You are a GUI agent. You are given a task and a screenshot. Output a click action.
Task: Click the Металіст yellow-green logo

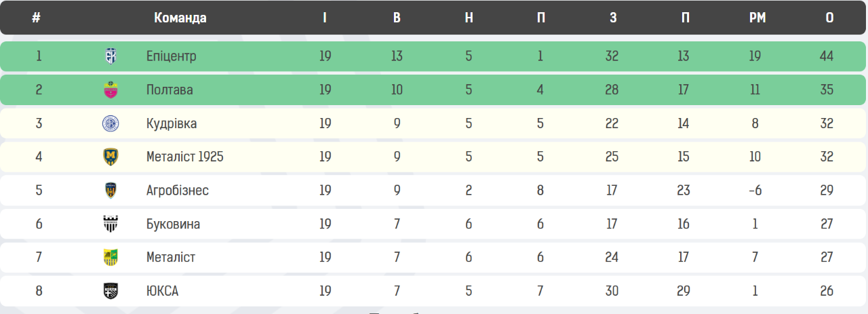point(111,258)
